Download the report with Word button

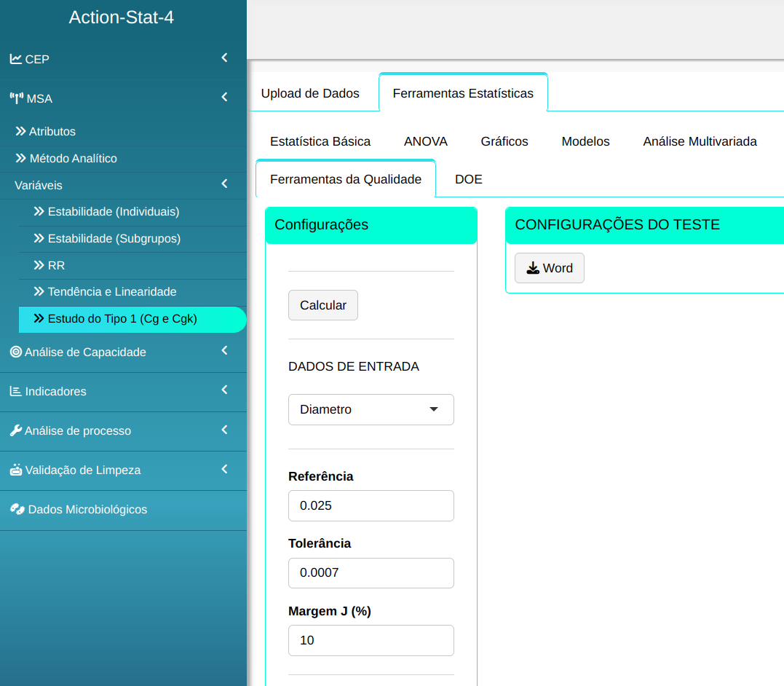(549, 268)
